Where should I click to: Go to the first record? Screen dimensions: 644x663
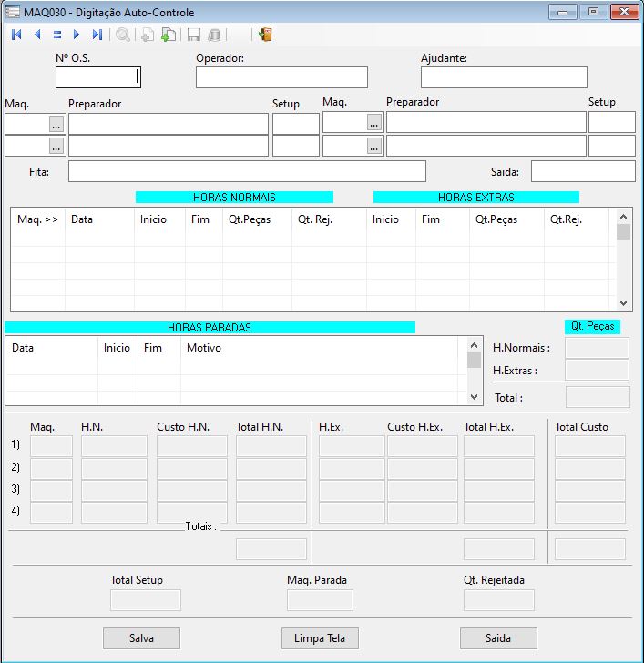(x=16, y=35)
